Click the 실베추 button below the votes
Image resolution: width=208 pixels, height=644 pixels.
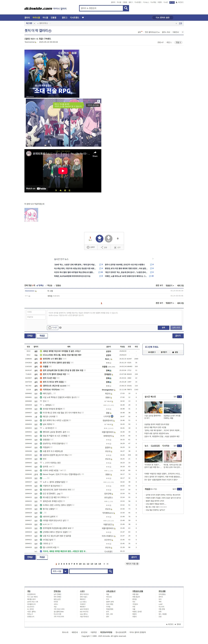point(91,247)
